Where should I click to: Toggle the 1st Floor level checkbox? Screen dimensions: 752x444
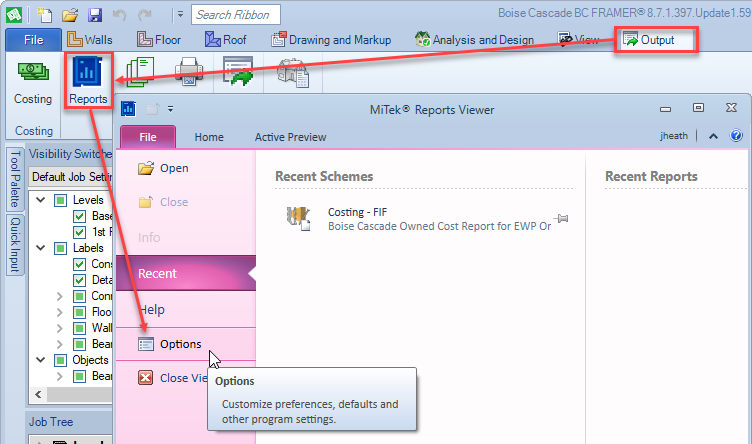pyautogui.click(x=80, y=232)
